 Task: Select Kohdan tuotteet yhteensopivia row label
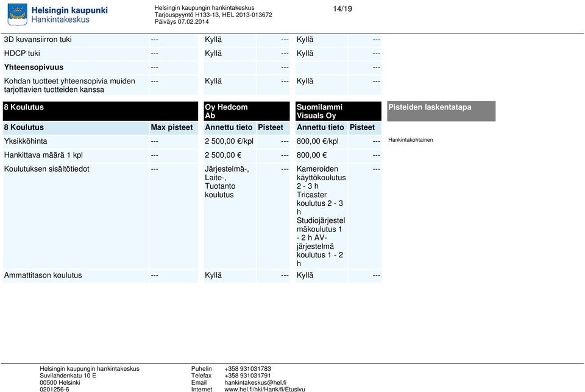[x=69, y=85]
